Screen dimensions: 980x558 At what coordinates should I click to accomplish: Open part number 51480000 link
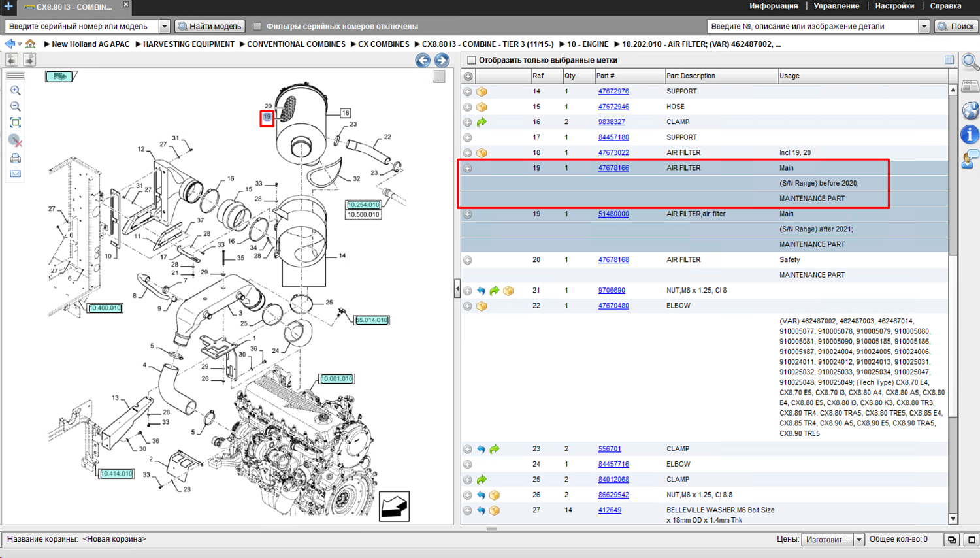613,214
